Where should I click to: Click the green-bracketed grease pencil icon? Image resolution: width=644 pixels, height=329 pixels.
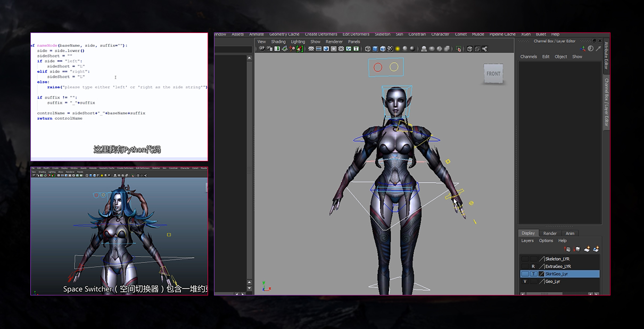point(300,49)
